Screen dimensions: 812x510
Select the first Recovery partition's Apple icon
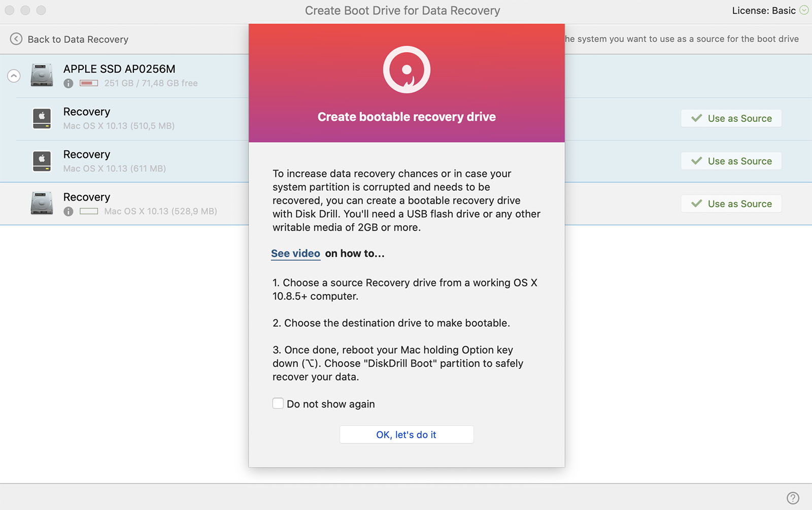click(x=42, y=118)
